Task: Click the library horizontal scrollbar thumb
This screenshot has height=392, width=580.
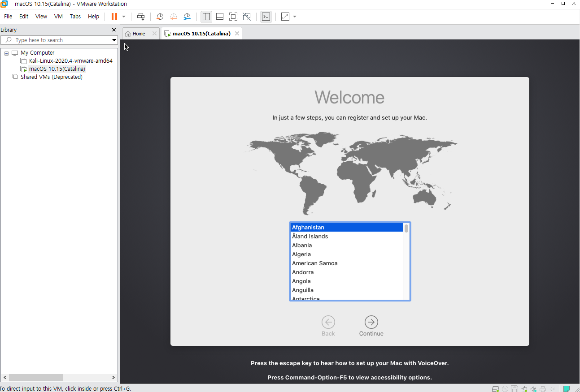Action: [x=36, y=378]
